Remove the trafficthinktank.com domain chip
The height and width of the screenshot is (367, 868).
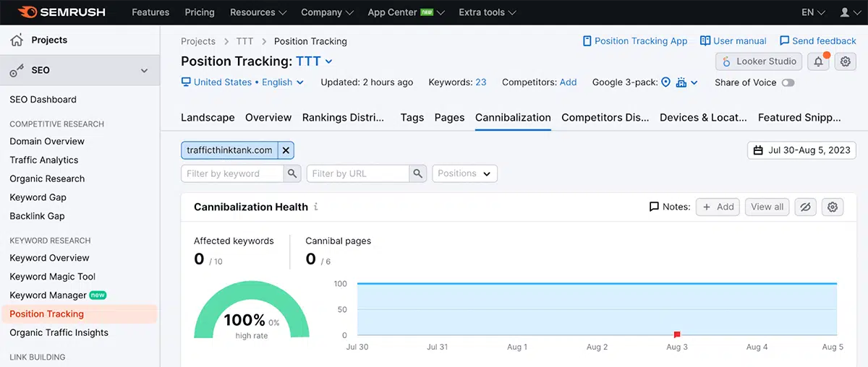[286, 150]
